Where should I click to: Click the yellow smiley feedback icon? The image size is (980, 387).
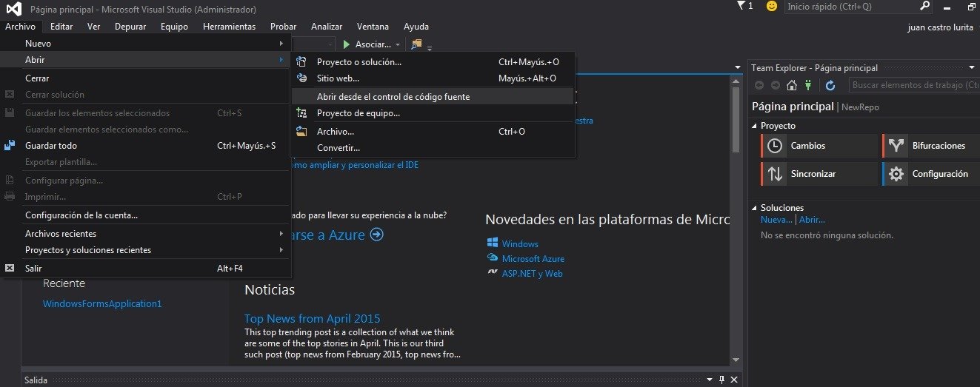point(771,6)
